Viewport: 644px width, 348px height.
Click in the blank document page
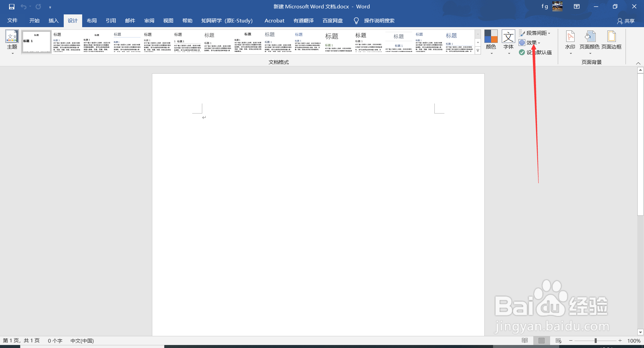[x=318, y=205]
